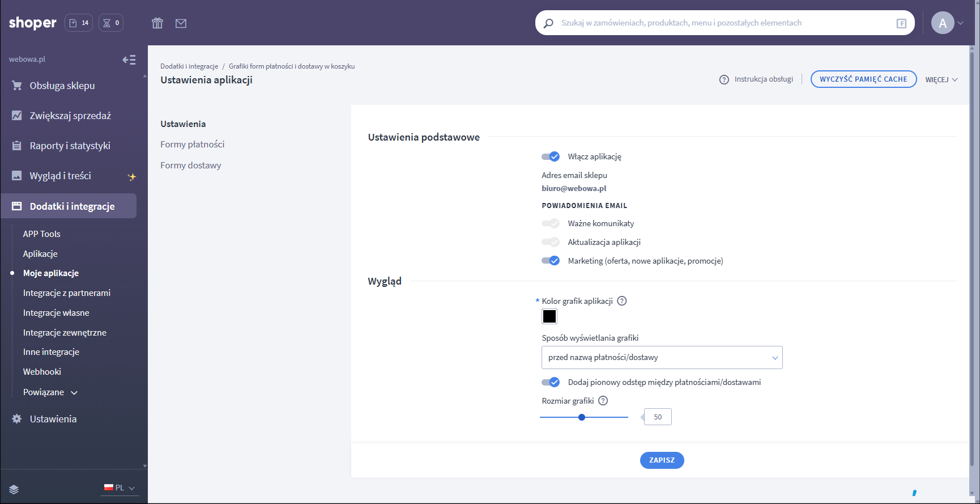This screenshot has width=980, height=504.
Task: Click the gift icon in top bar
Action: [x=157, y=23]
